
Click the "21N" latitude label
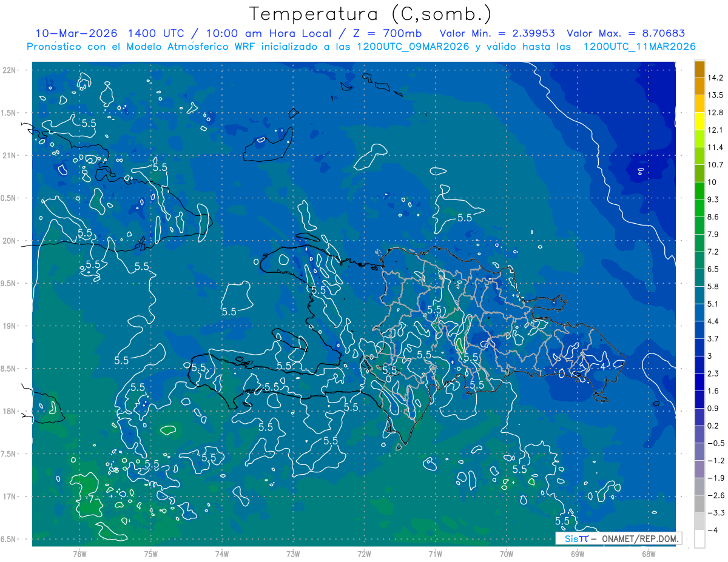(10, 155)
